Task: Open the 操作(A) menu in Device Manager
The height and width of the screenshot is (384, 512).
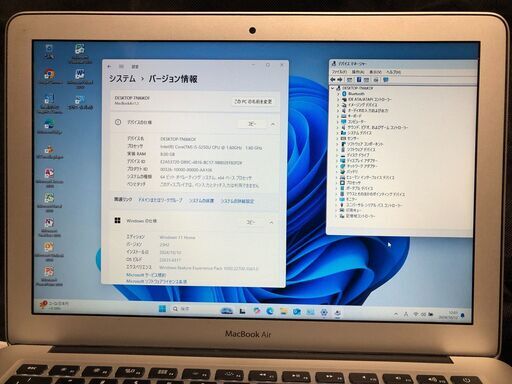Action: 358,72
